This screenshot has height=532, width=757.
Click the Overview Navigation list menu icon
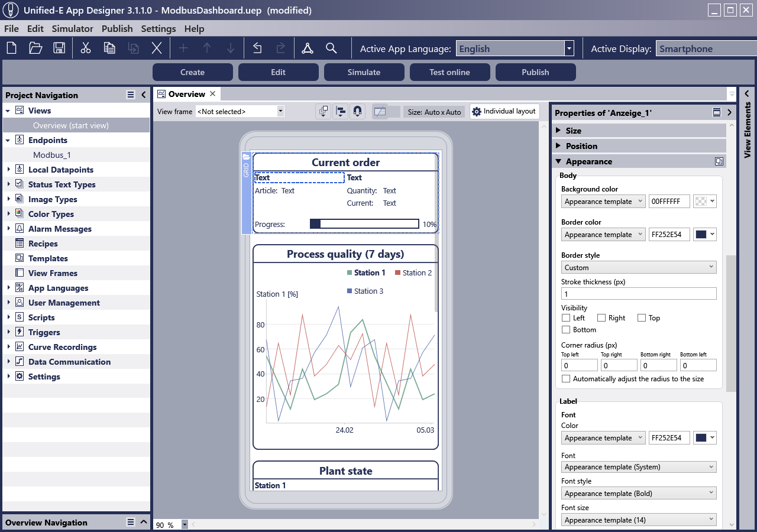click(131, 522)
